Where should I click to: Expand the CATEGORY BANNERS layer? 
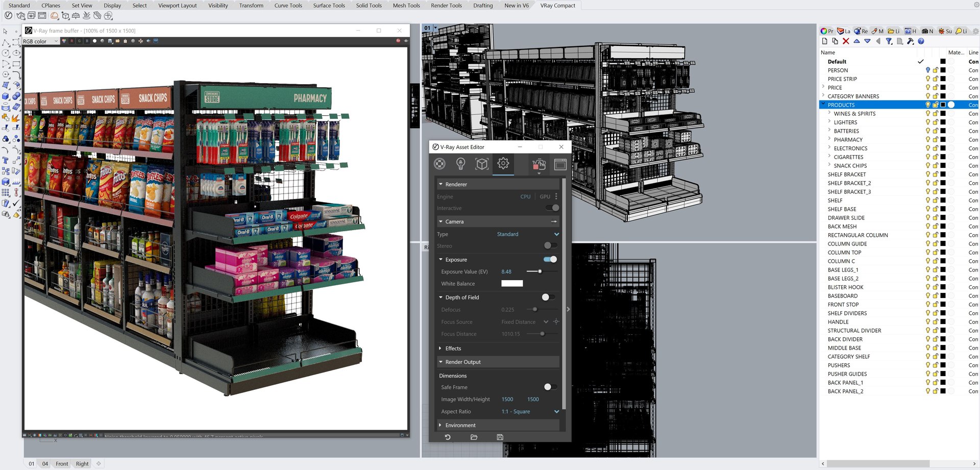click(x=823, y=96)
